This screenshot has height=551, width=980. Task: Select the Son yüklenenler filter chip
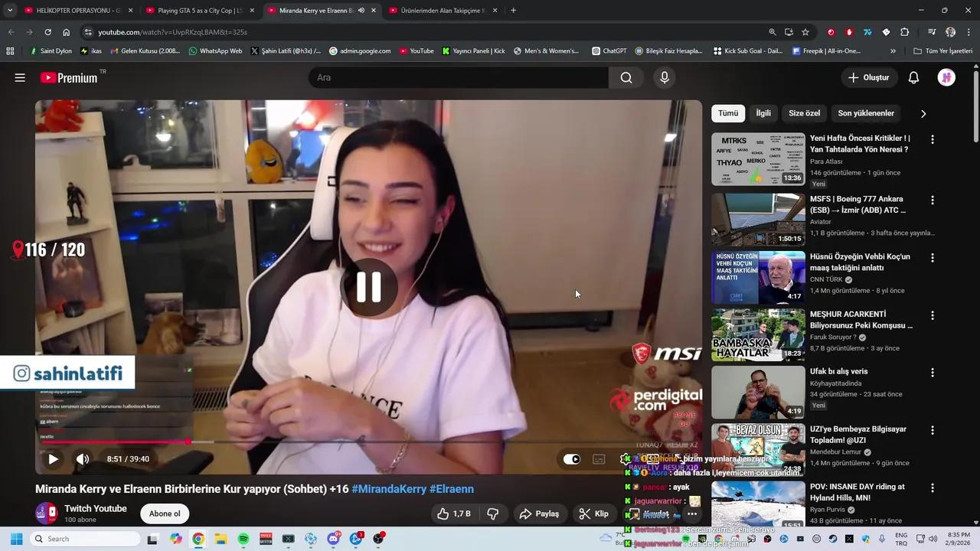866,113
